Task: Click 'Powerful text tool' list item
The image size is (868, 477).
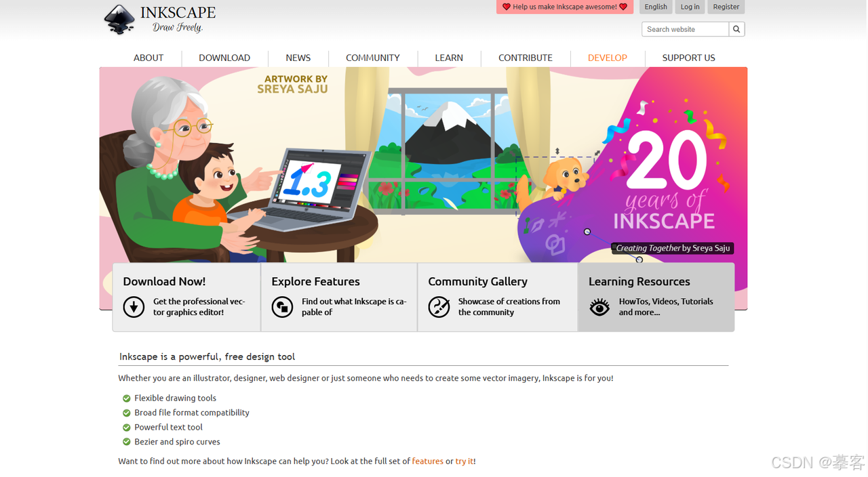Action: [168, 428]
